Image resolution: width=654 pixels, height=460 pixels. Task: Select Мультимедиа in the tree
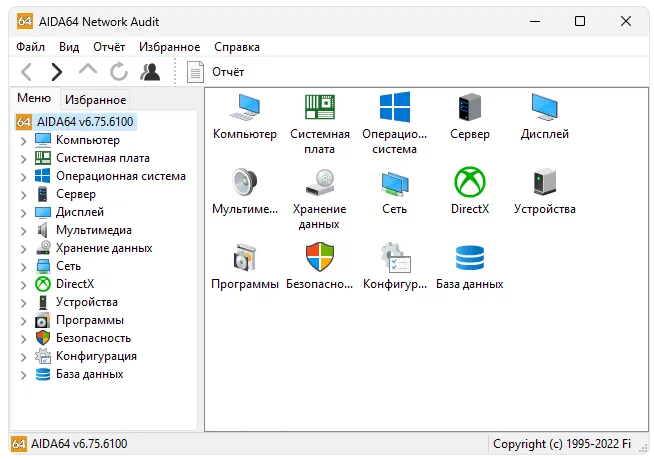(x=94, y=230)
